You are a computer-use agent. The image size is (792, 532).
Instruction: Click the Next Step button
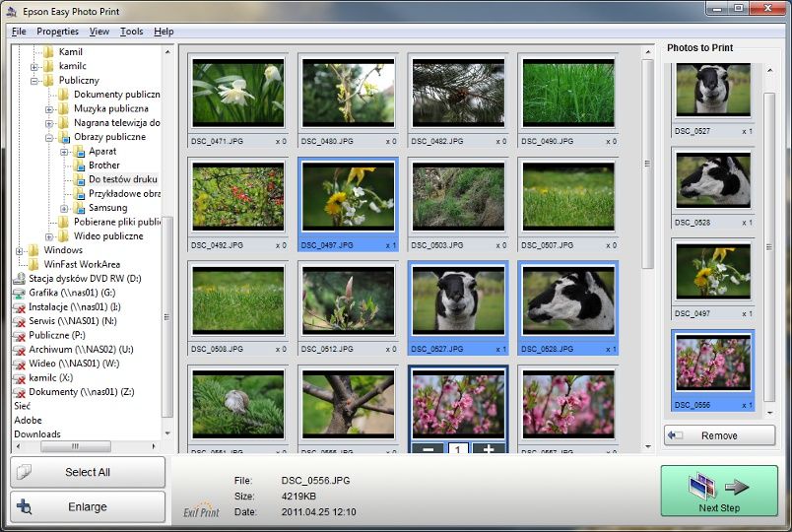tap(719, 491)
